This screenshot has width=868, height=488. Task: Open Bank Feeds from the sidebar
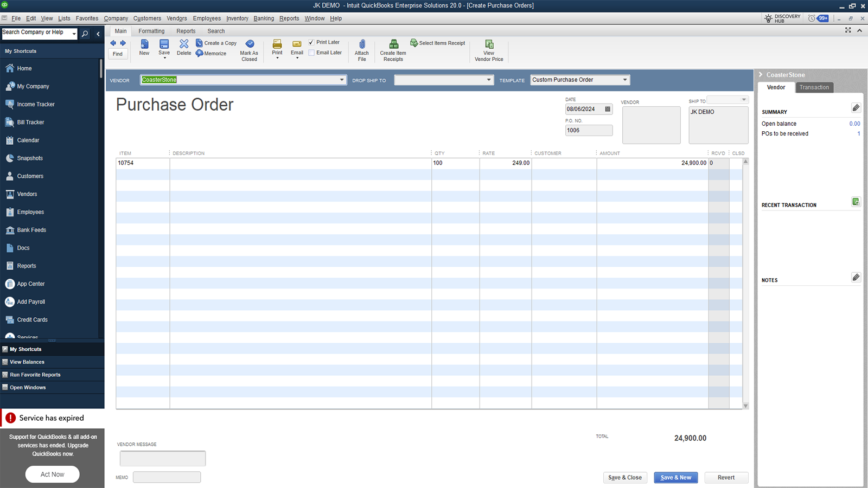pos(31,230)
